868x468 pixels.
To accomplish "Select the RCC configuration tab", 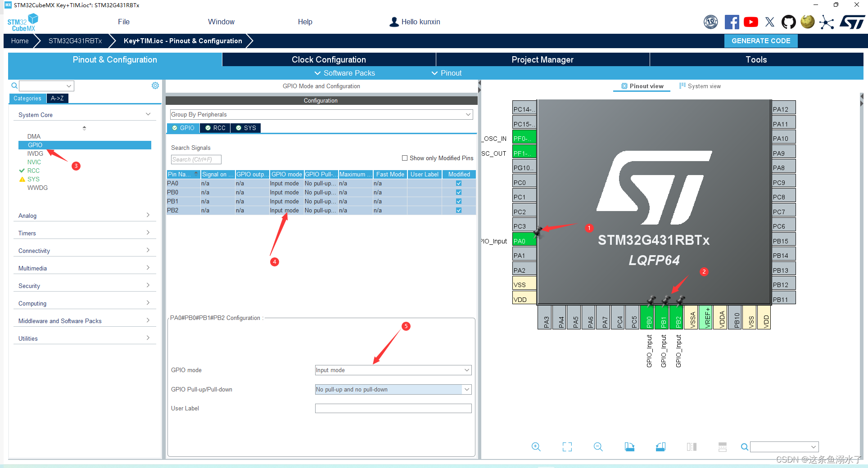I will 215,128.
